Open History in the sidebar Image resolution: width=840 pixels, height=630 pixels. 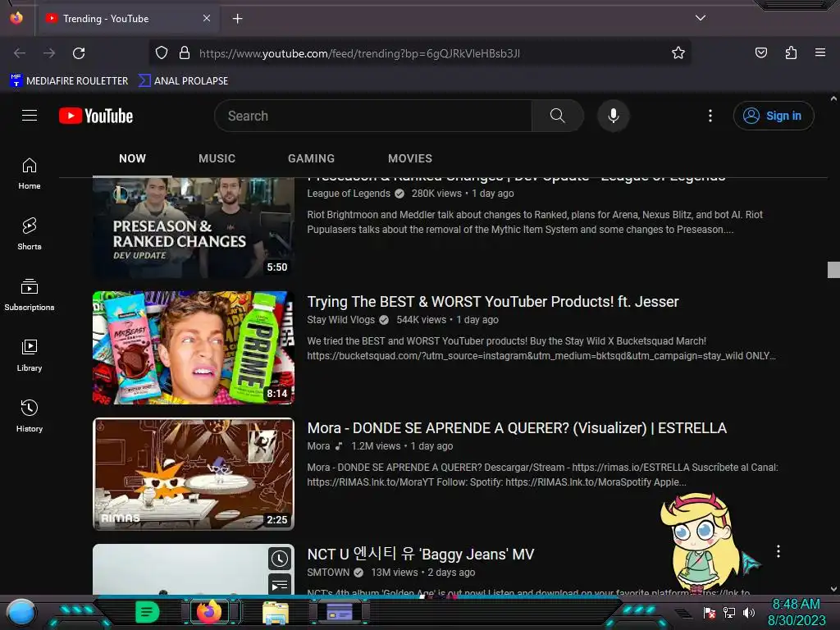coord(30,416)
